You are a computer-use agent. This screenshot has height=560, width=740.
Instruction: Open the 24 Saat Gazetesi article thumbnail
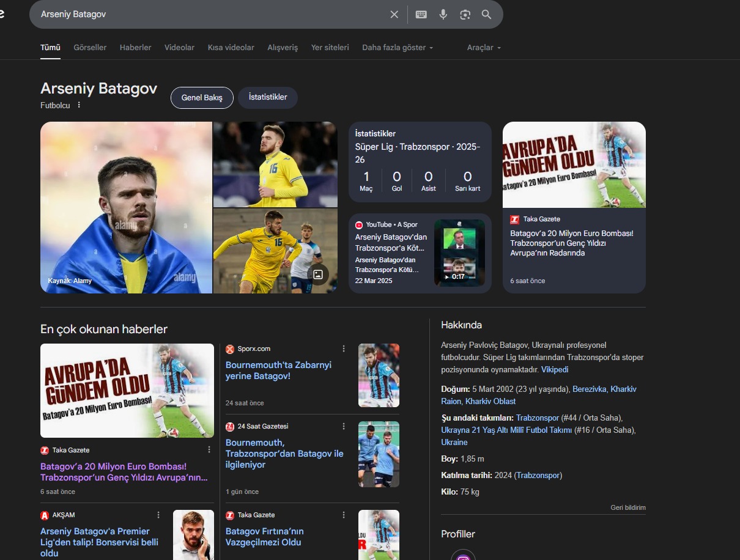(x=379, y=454)
